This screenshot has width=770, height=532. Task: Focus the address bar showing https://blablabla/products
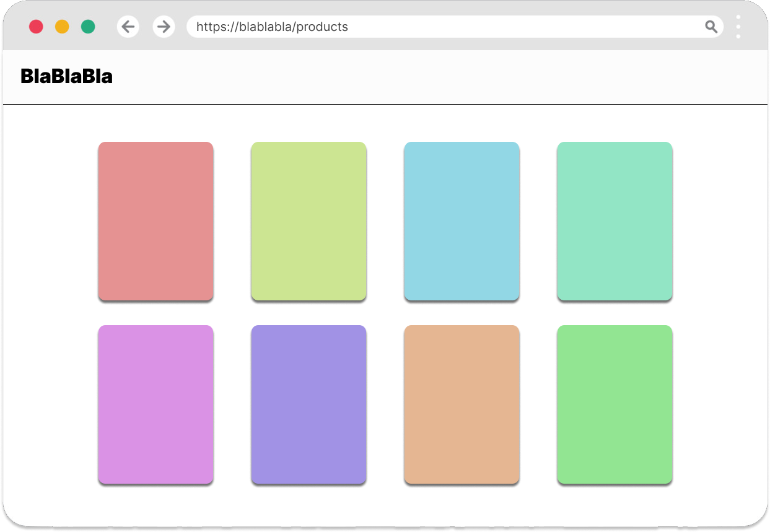pos(434,27)
